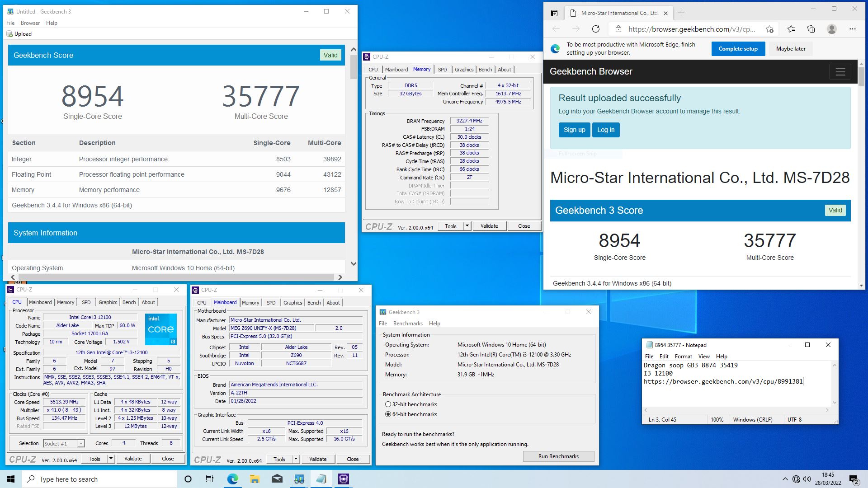Open Microsoft Edge from the taskbar
868x488 pixels.
[233, 479]
